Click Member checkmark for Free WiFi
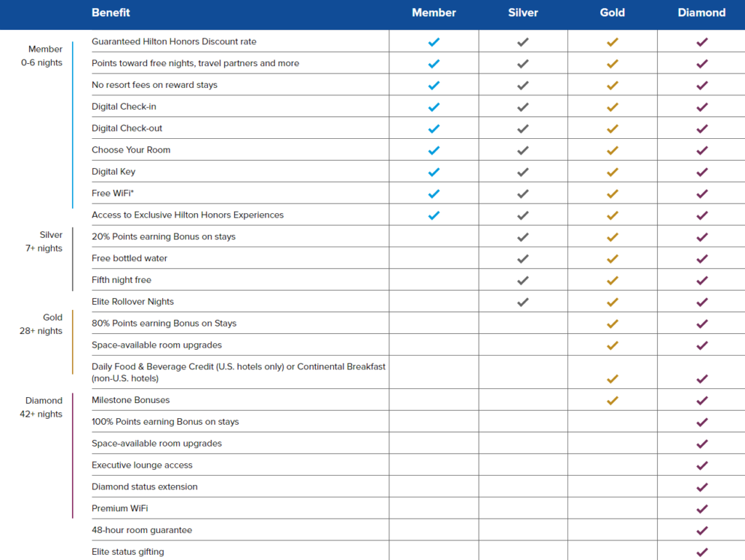The height and width of the screenshot is (560, 745). coord(434,193)
